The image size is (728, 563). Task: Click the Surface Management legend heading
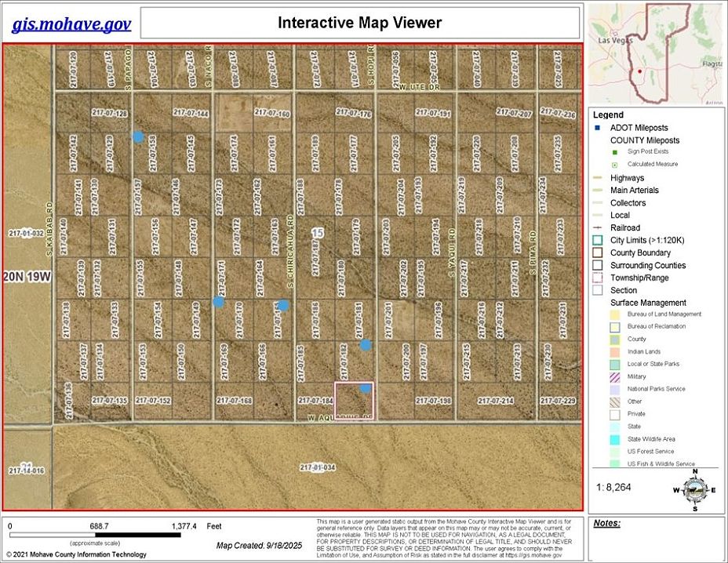point(648,303)
